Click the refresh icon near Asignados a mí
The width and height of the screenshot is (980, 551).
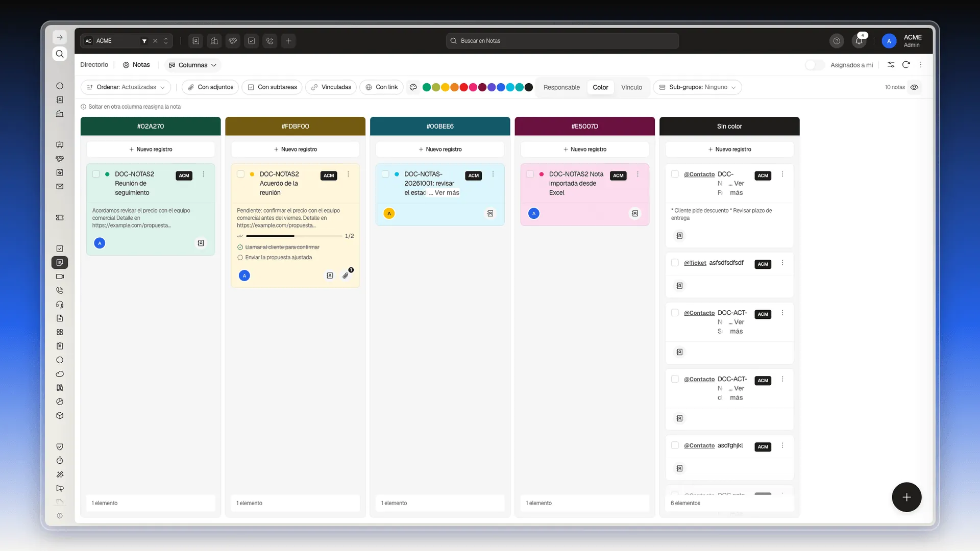click(906, 65)
